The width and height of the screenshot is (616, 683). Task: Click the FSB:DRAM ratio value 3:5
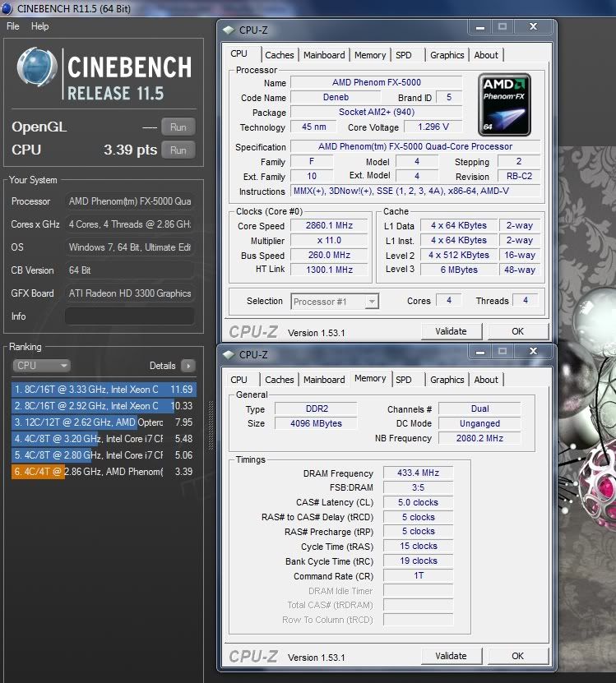tap(418, 488)
